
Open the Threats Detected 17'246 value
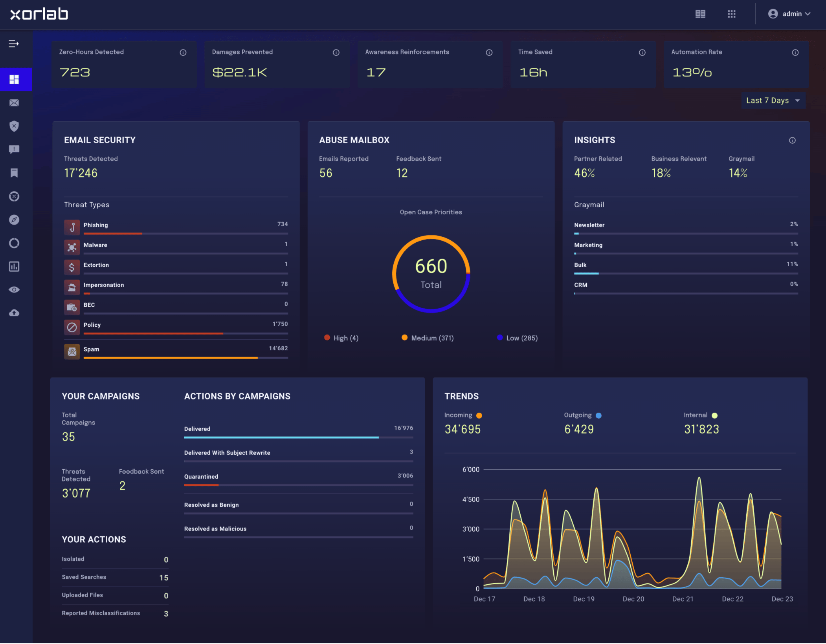(x=81, y=173)
